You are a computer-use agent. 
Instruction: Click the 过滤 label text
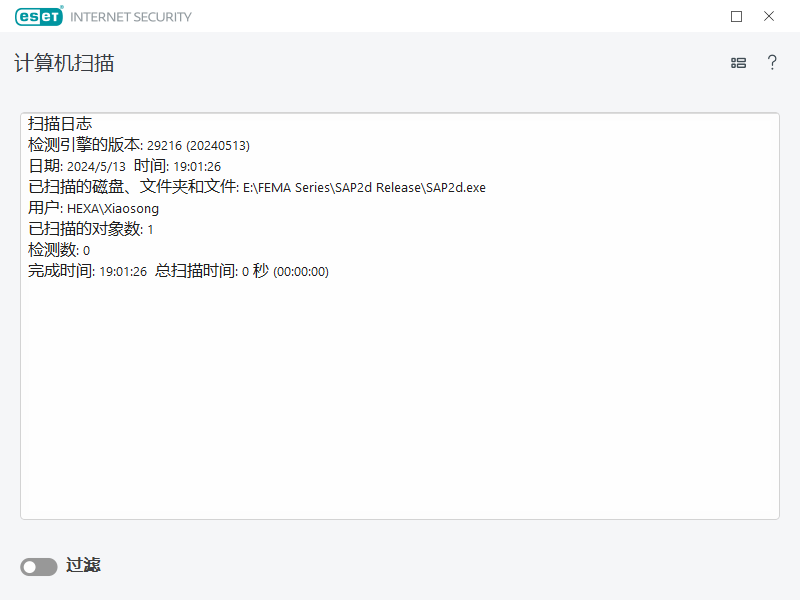click(83, 565)
